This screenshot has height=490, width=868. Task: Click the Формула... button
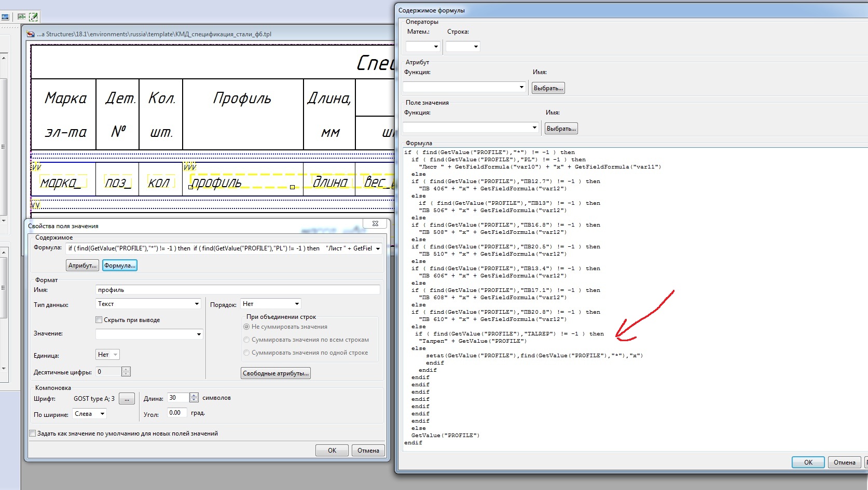click(119, 265)
